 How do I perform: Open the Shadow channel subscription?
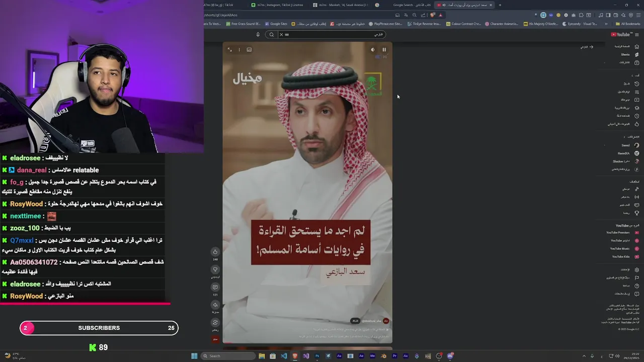(625, 161)
